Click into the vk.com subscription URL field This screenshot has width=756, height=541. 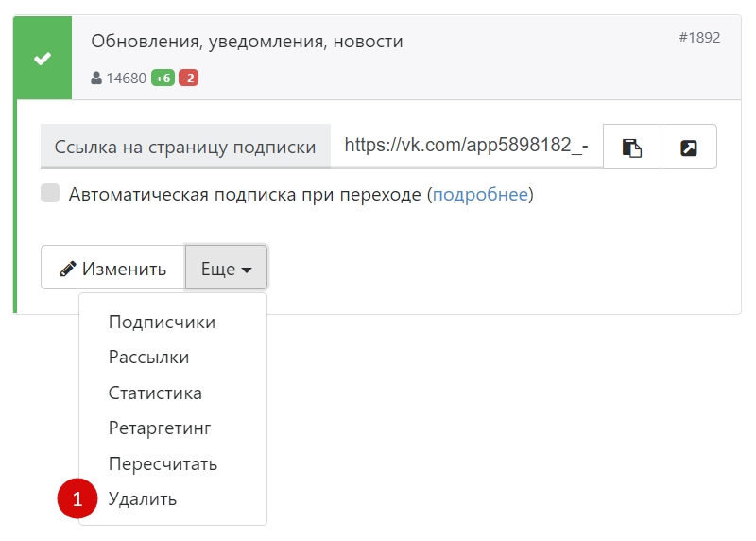[466, 147]
